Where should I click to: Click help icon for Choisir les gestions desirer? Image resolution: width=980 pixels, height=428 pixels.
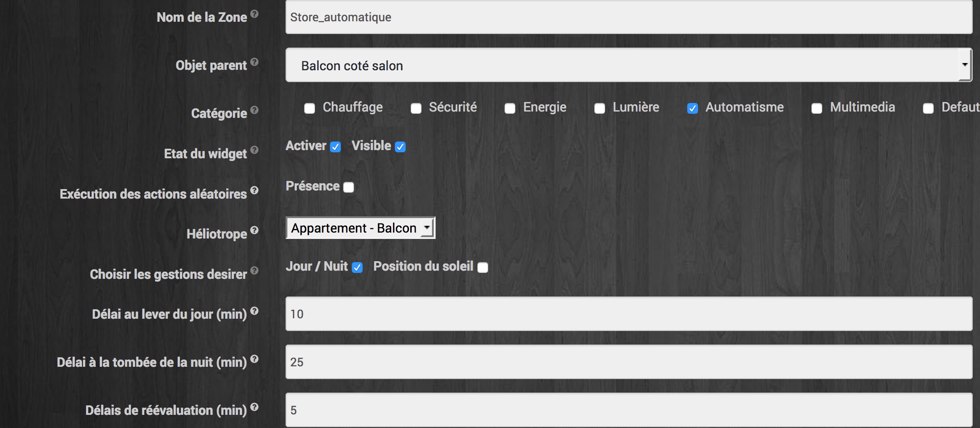coord(254,271)
